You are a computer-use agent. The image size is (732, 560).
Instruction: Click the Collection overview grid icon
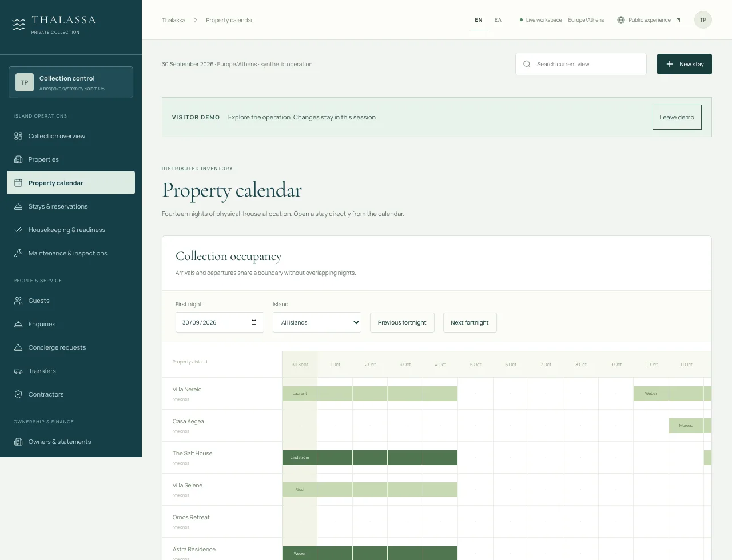pyautogui.click(x=18, y=136)
